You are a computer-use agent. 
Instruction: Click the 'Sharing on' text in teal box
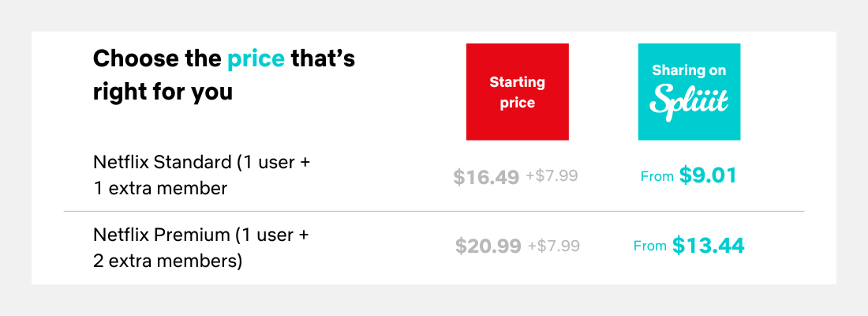tap(689, 70)
